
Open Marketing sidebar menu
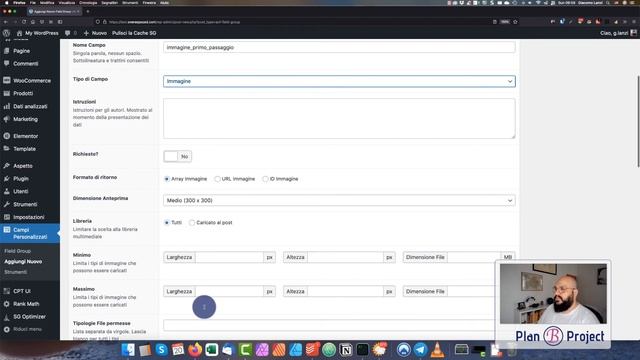tap(25, 119)
